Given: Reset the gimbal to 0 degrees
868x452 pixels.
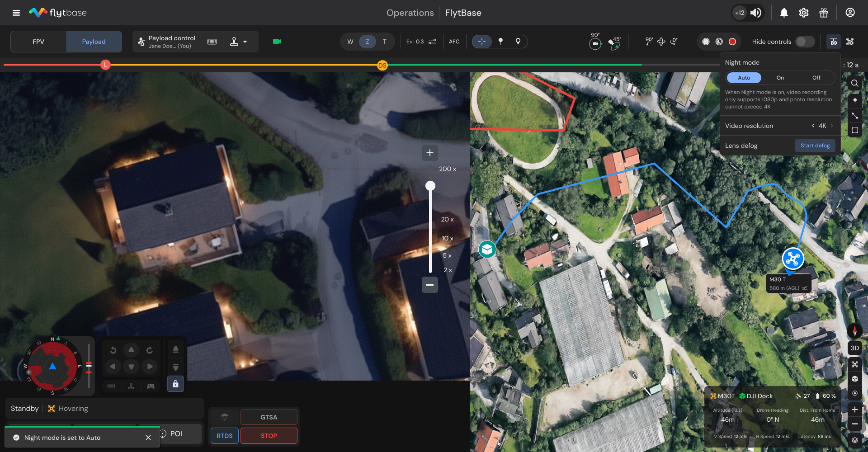Looking at the screenshot, I should [674, 42].
